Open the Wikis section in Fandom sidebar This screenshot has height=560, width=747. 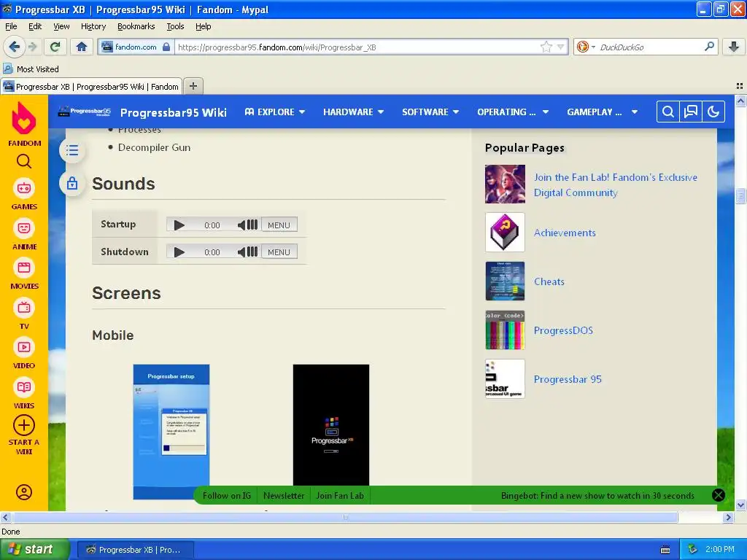click(24, 393)
